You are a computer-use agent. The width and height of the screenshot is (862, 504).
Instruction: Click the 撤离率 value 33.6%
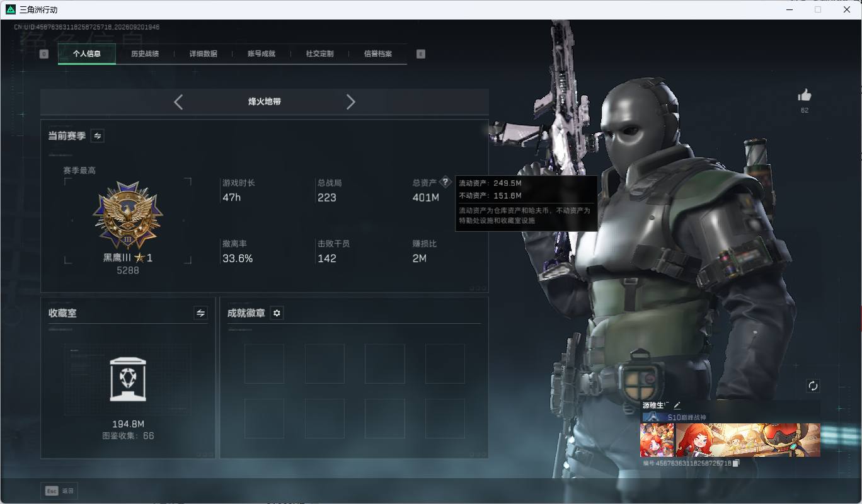click(238, 258)
